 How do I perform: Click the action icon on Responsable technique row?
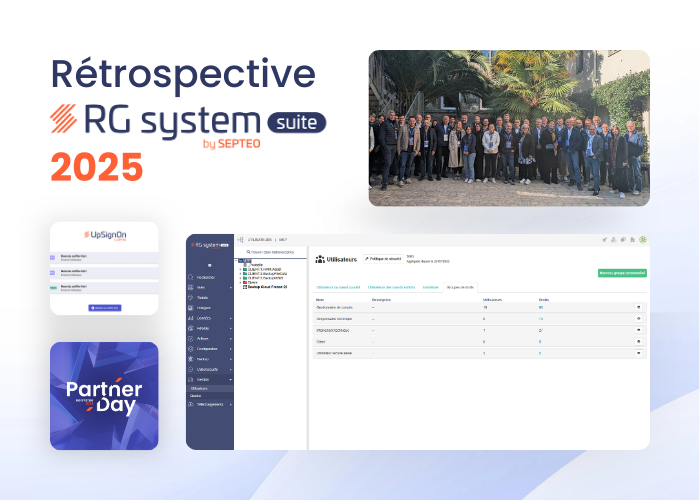(639, 319)
